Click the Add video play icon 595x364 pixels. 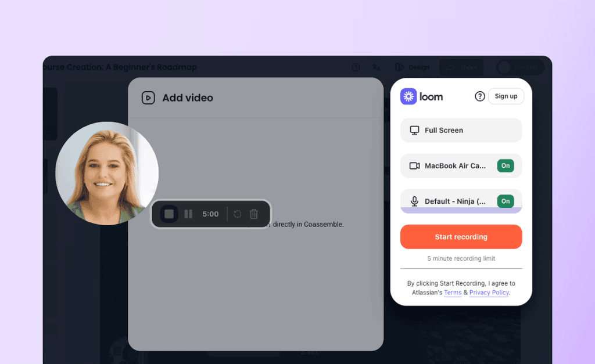tap(148, 98)
